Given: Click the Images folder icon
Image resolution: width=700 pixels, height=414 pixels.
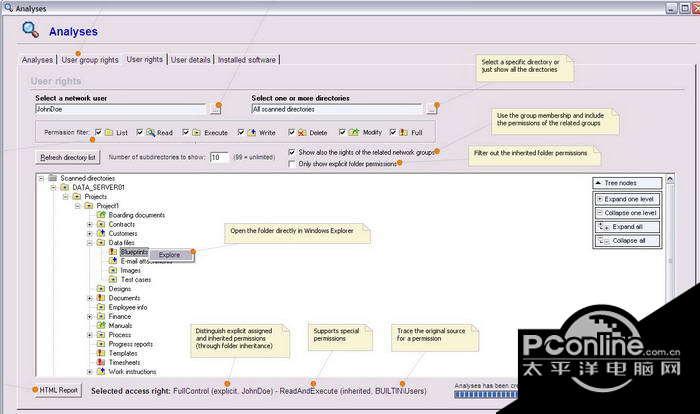Looking at the screenshot, I should click(x=113, y=270).
